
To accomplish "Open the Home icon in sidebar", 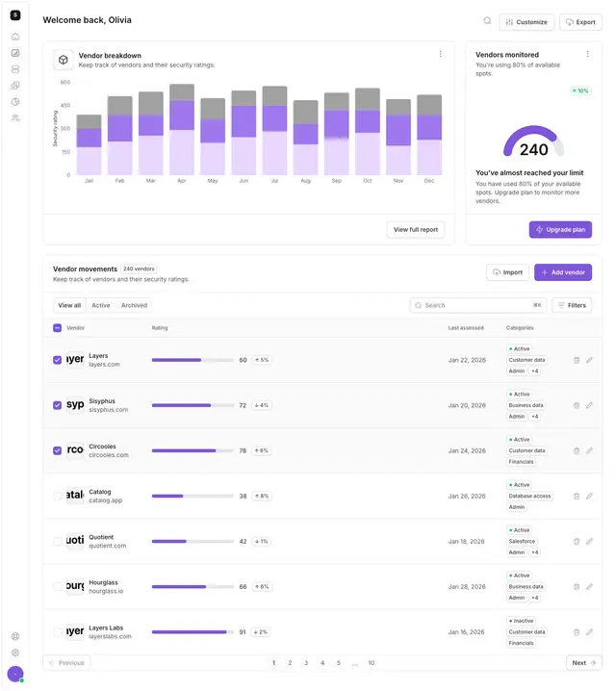I will 15,37.
